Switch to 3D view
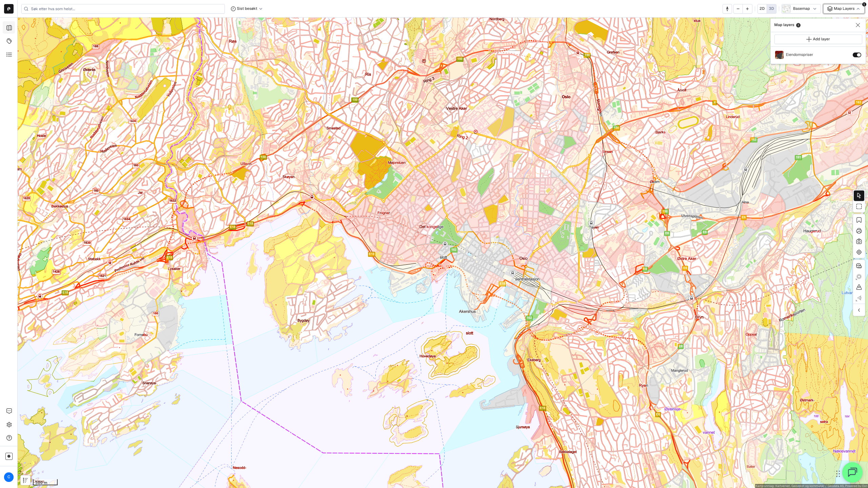 [x=771, y=9]
